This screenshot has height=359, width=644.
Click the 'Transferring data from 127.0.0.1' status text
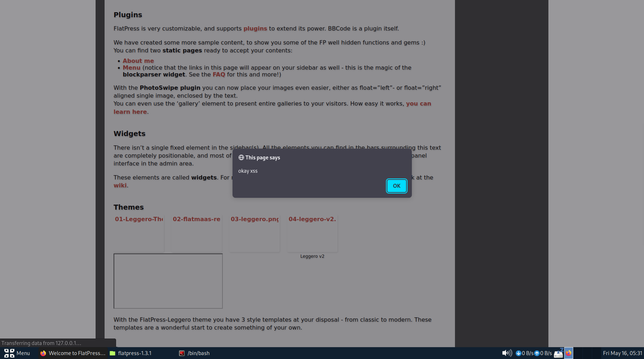point(41,343)
